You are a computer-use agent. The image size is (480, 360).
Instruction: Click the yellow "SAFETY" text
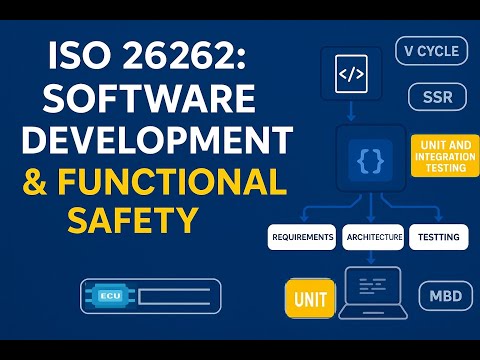[x=133, y=220]
